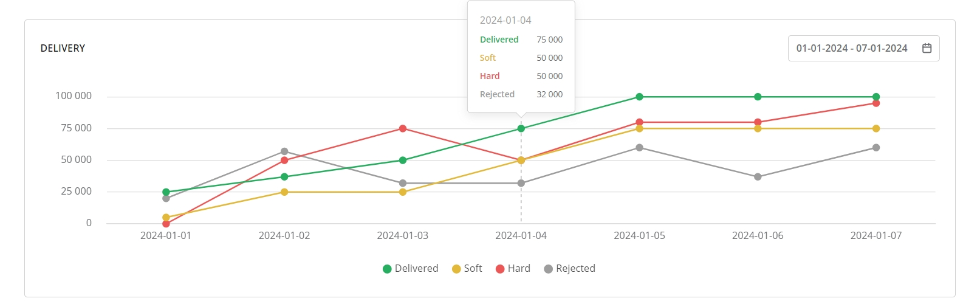Click Hard data point on 2024-01-07
This screenshot has width=980, height=301.
pyautogui.click(x=876, y=103)
